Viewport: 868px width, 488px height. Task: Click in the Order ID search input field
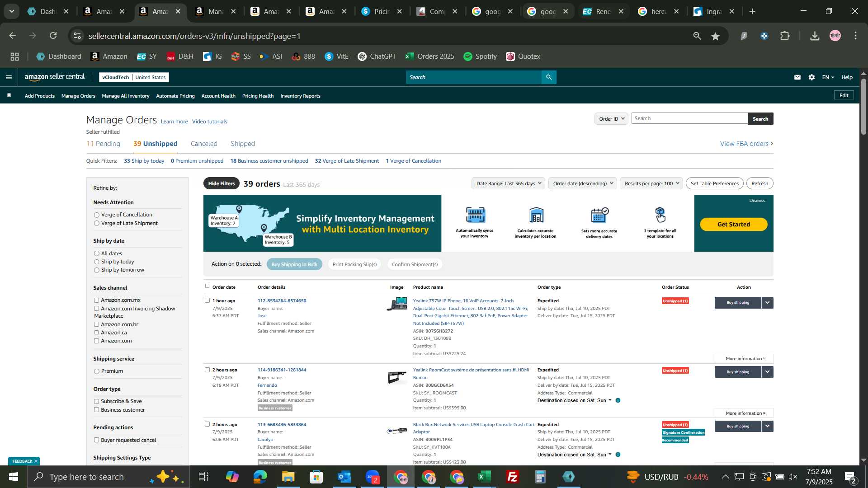(x=690, y=118)
